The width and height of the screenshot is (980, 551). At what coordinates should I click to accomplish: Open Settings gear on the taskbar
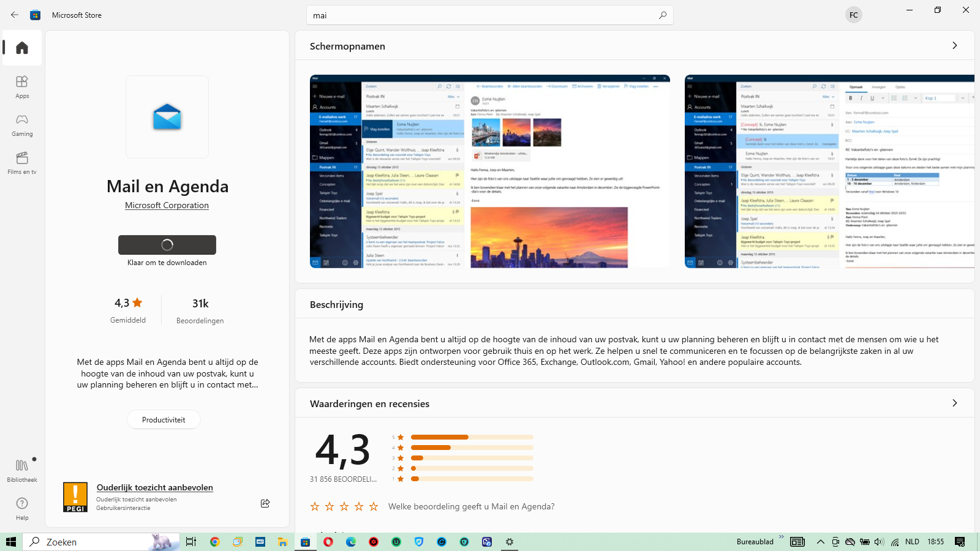click(510, 542)
